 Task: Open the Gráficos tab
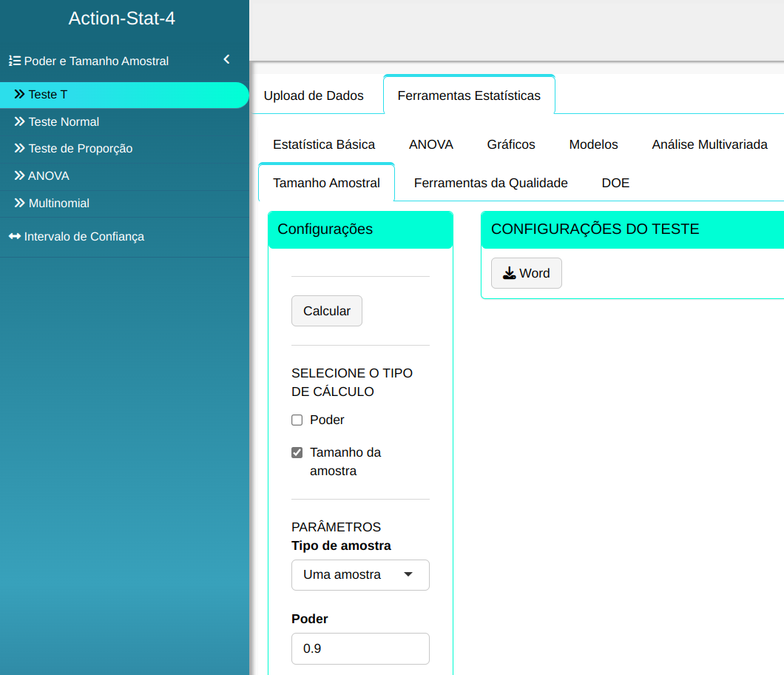click(x=511, y=144)
